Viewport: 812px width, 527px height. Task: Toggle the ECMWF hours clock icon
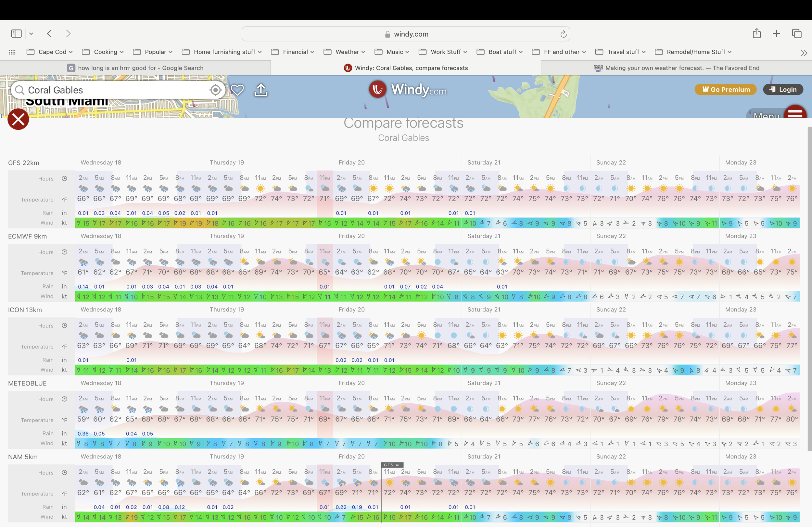point(65,252)
